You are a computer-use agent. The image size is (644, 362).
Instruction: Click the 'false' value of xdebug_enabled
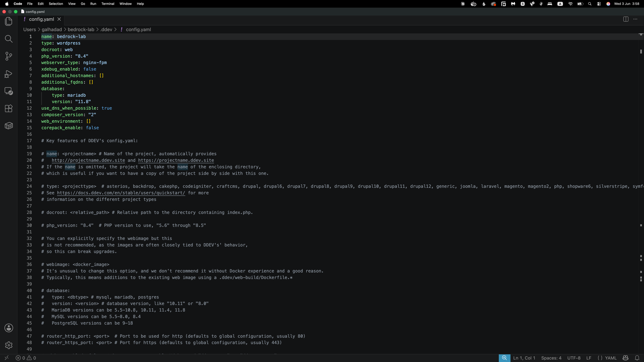[x=90, y=69]
